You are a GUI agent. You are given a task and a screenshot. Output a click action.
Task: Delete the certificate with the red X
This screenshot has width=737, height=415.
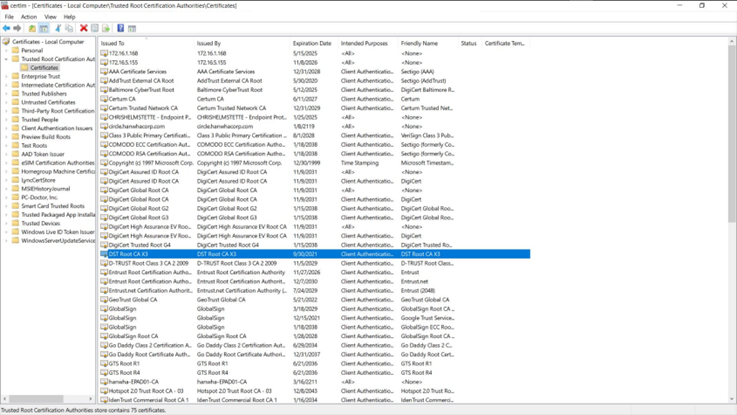click(x=84, y=28)
